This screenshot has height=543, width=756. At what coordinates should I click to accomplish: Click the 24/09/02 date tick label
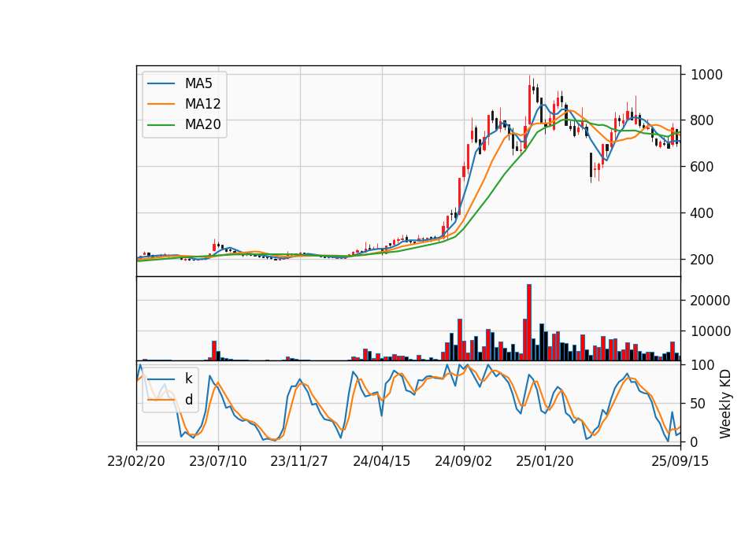click(463, 461)
